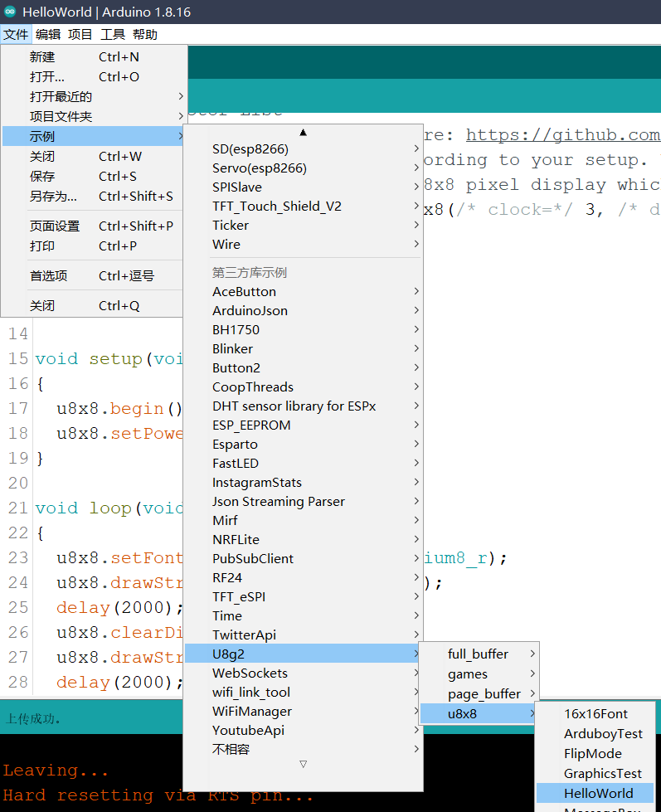Screen dimensions: 661x812
Task: Open TwitterApi examples submenu
Action: point(304,635)
